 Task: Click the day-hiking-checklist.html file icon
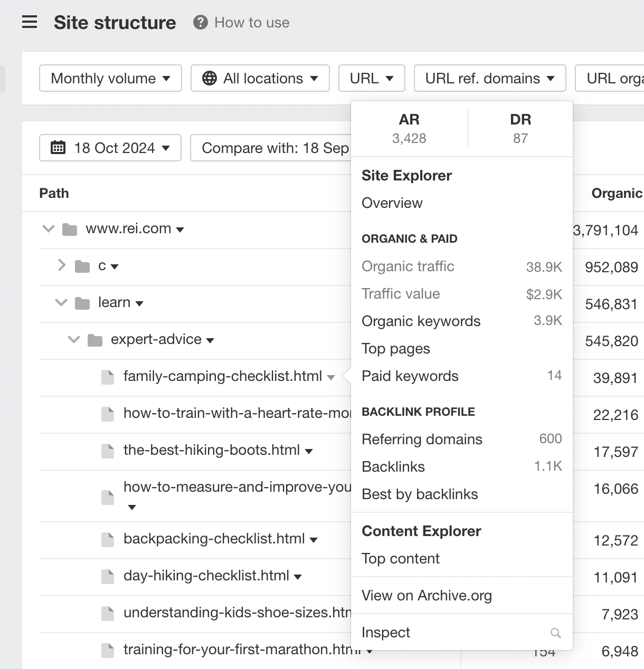tap(108, 576)
